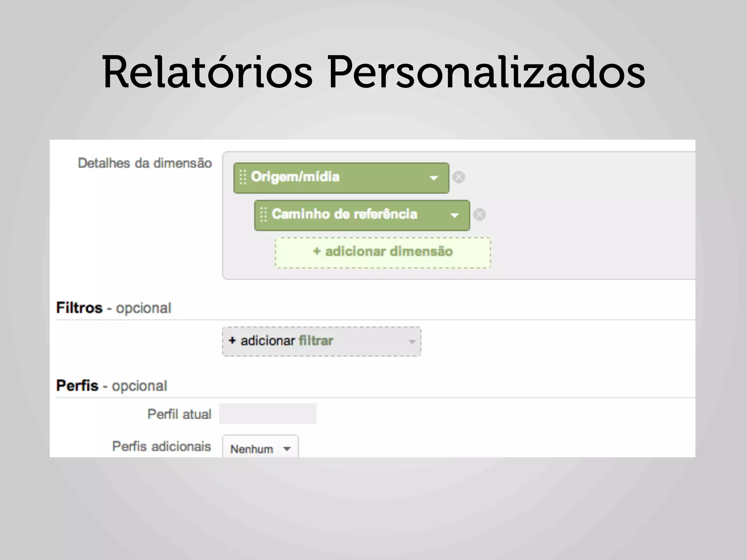
Task: Click the Perfil atual field
Action: pos(268,414)
